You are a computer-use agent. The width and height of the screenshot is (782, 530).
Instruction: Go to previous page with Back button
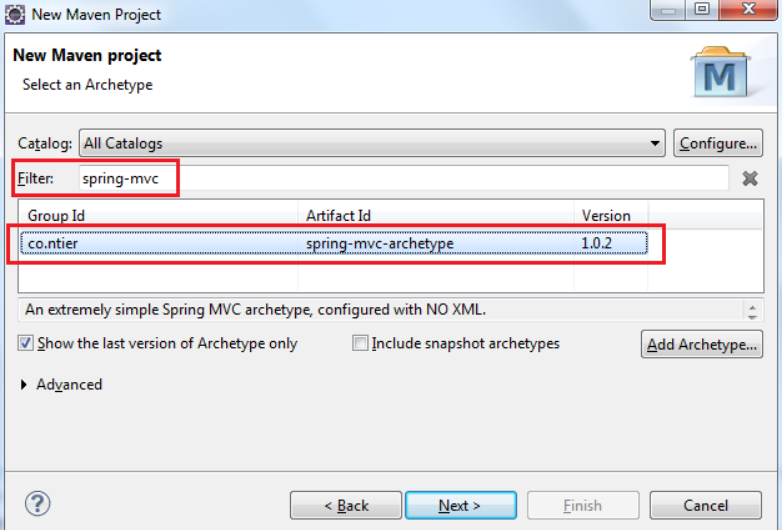pyautogui.click(x=346, y=506)
